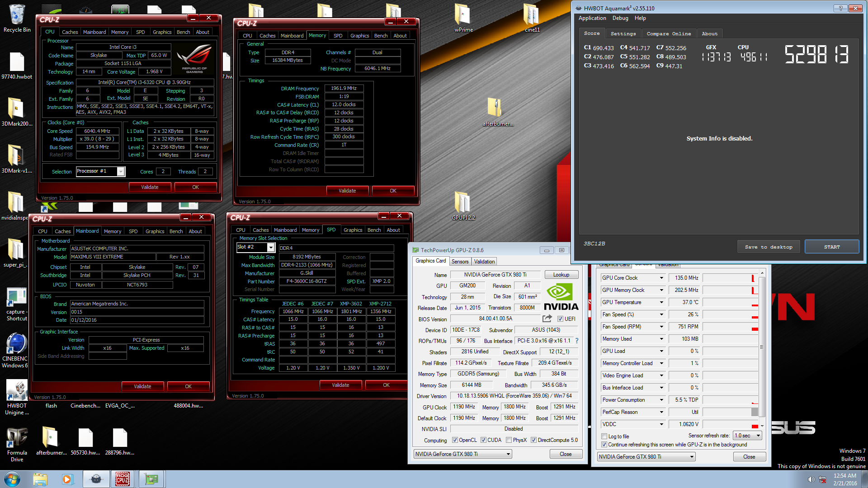Toggle Continue refreshing in background checkbox

point(604,445)
